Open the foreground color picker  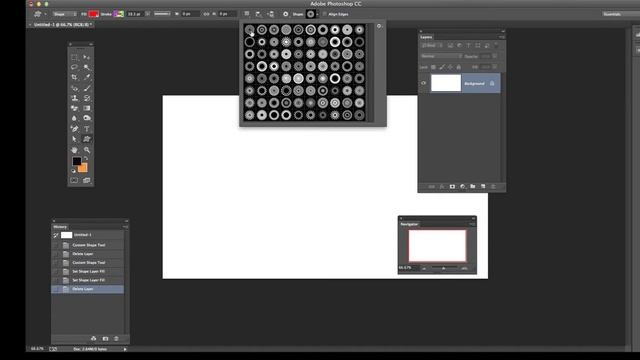76,161
